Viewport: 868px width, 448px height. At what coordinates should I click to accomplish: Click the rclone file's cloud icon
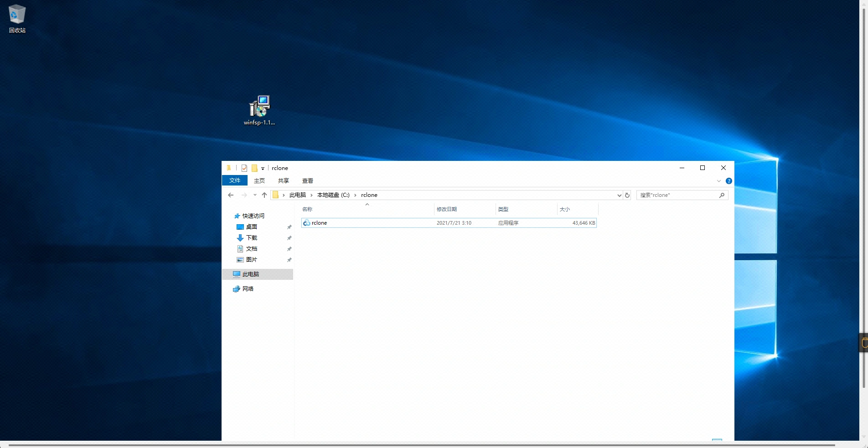pyautogui.click(x=307, y=223)
